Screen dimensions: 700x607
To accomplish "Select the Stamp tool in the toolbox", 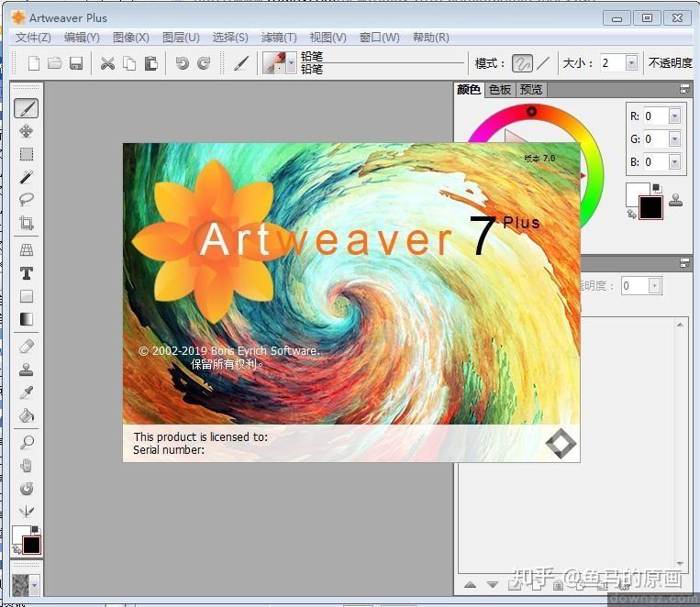I will (x=27, y=370).
